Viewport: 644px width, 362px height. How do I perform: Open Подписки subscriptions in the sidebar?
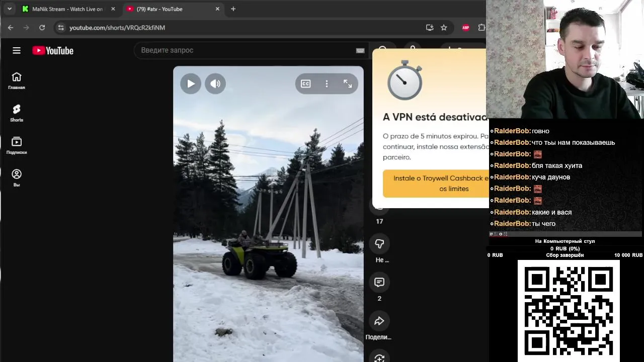click(17, 146)
